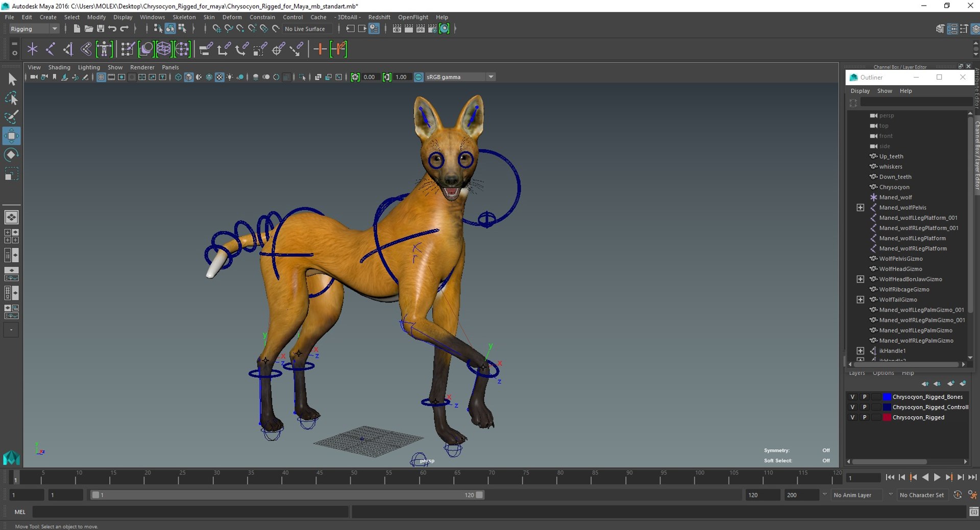Choose the Paint selection tool
Image resolution: width=980 pixels, height=530 pixels.
(12, 117)
